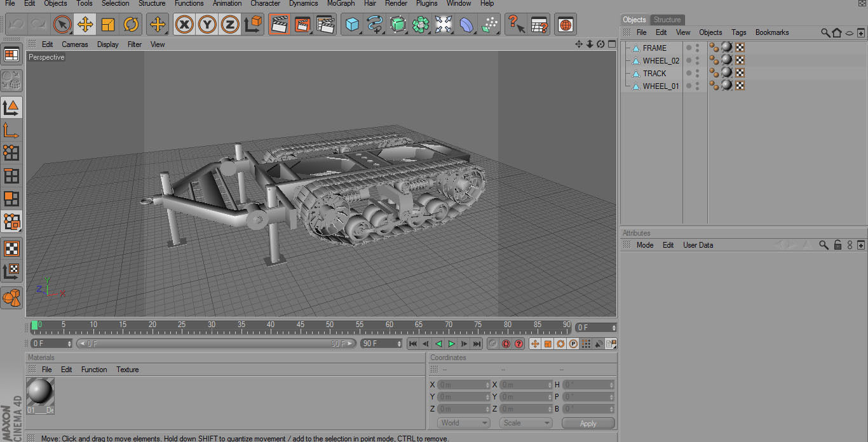
Task: Click the timeline preview range bar
Action: (216, 344)
